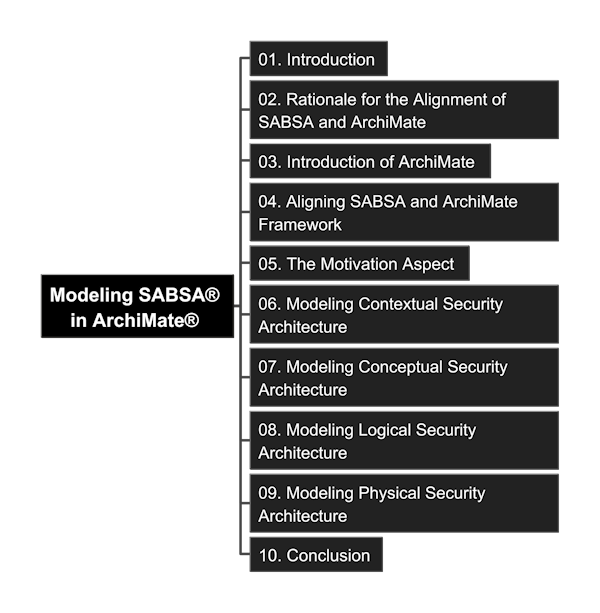600x613 pixels.
Task: Select the Modeling SABSA in ArchiMate root node
Action: pos(138,306)
